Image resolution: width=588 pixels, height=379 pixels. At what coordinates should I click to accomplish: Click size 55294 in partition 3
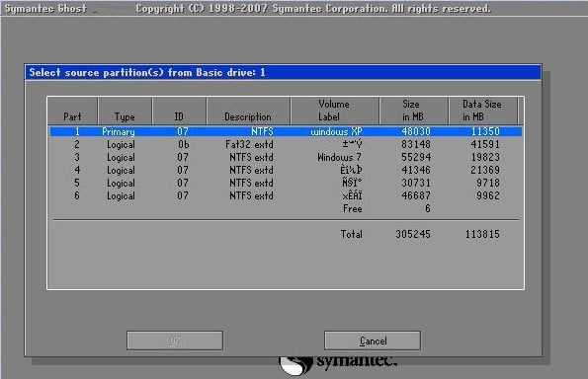(416, 157)
